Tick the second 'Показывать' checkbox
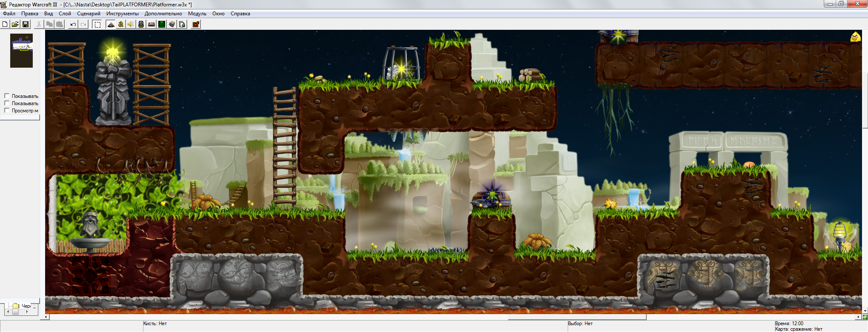 tap(7, 103)
